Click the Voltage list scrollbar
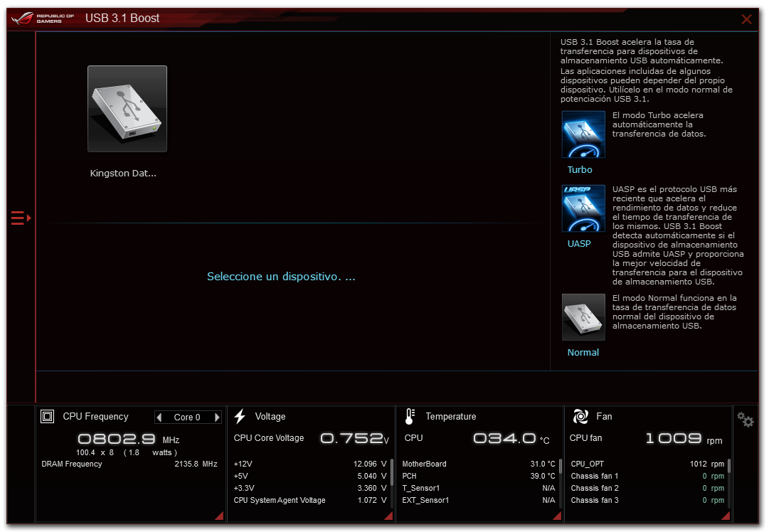This screenshot has width=769, height=532. coord(391,472)
